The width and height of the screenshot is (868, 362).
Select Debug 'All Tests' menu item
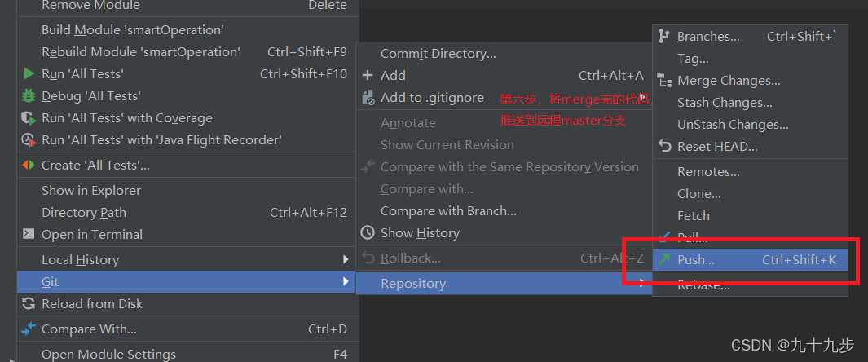pyautogui.click(x=187, y=95)
